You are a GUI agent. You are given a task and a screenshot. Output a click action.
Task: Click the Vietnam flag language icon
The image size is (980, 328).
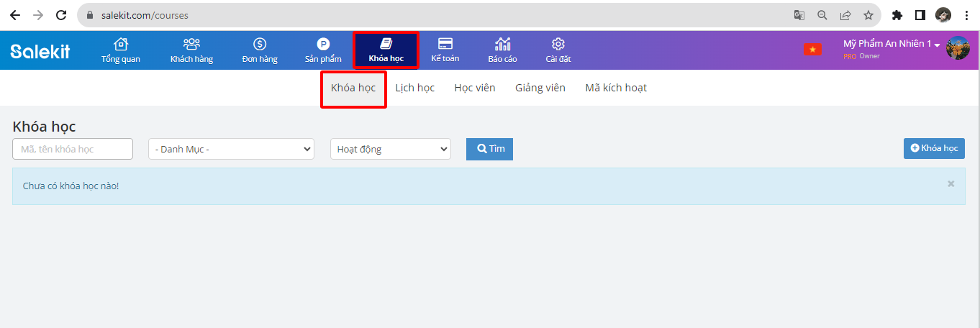point(812,50)
